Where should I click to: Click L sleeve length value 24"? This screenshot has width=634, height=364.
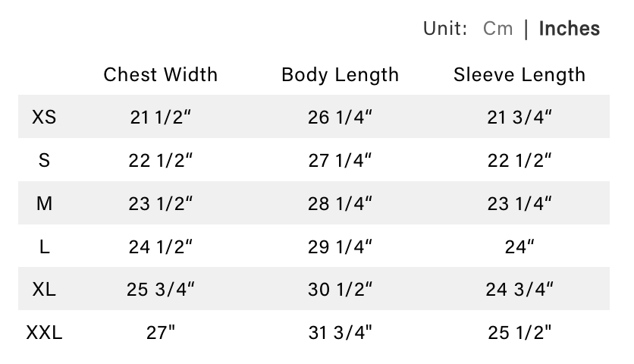[519, 246]
